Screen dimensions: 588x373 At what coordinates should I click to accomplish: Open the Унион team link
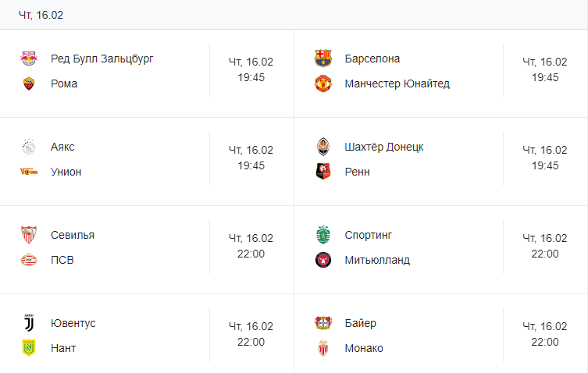66,172
